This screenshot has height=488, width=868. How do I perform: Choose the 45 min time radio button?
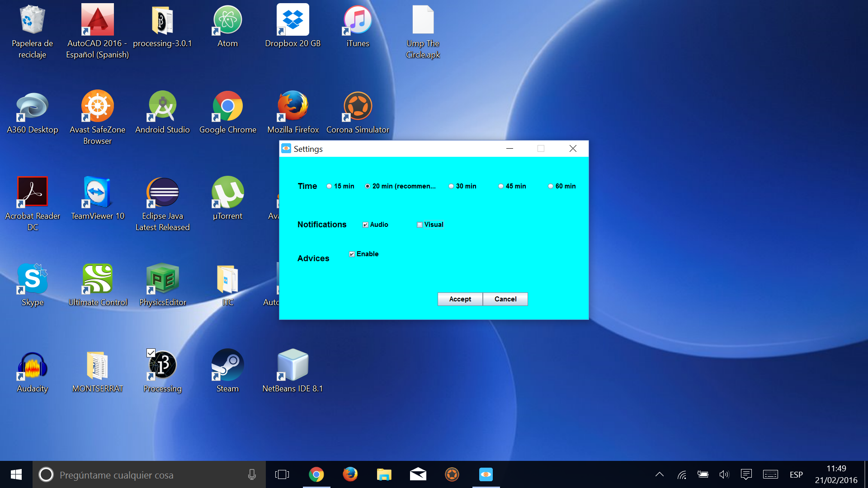click(x=501, y=186)
